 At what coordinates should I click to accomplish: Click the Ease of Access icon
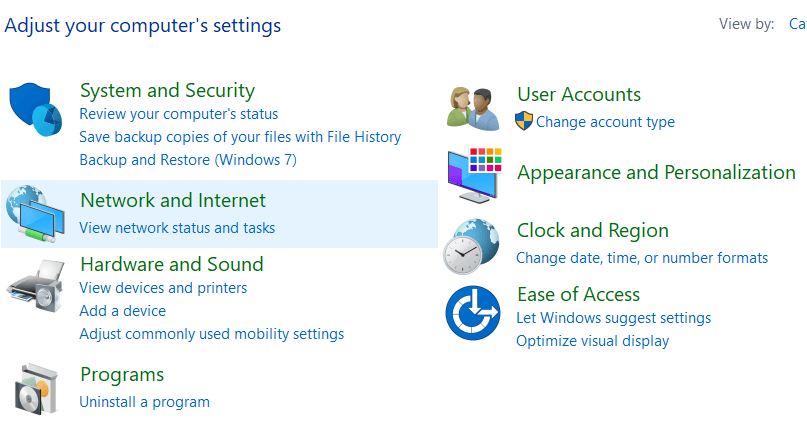[x=473, y=312]
